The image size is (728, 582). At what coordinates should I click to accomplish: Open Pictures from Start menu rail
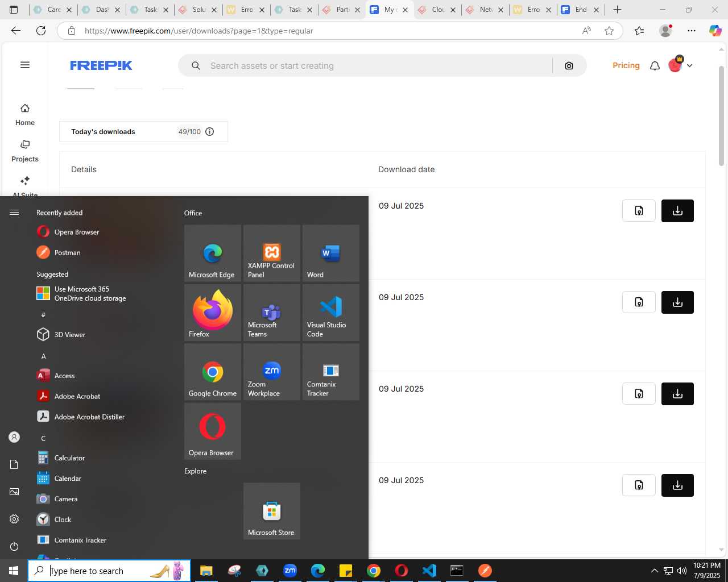coord(14,492)
